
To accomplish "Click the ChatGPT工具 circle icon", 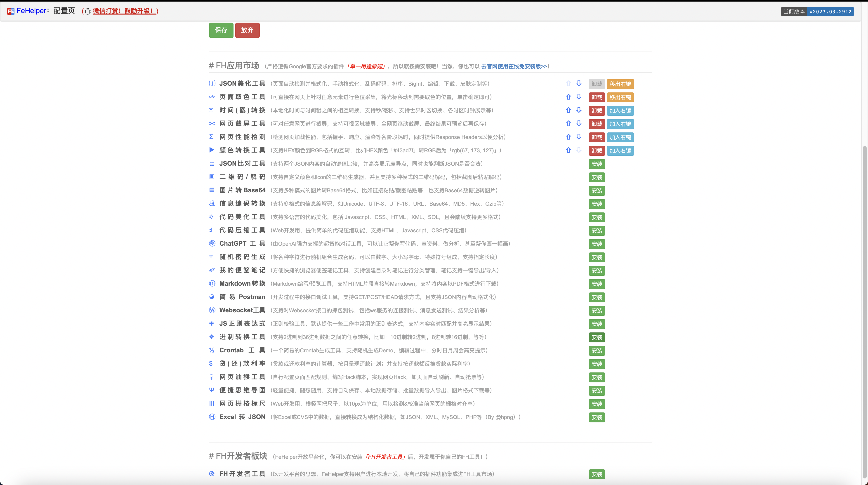I will 212,243.
